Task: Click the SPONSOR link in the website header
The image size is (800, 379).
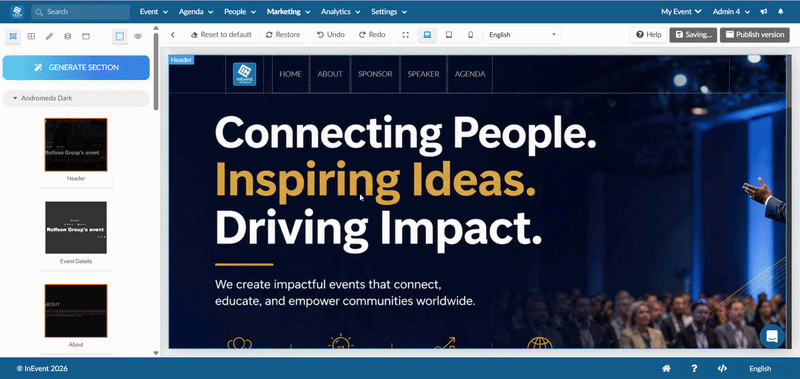Action: (375, 74)
